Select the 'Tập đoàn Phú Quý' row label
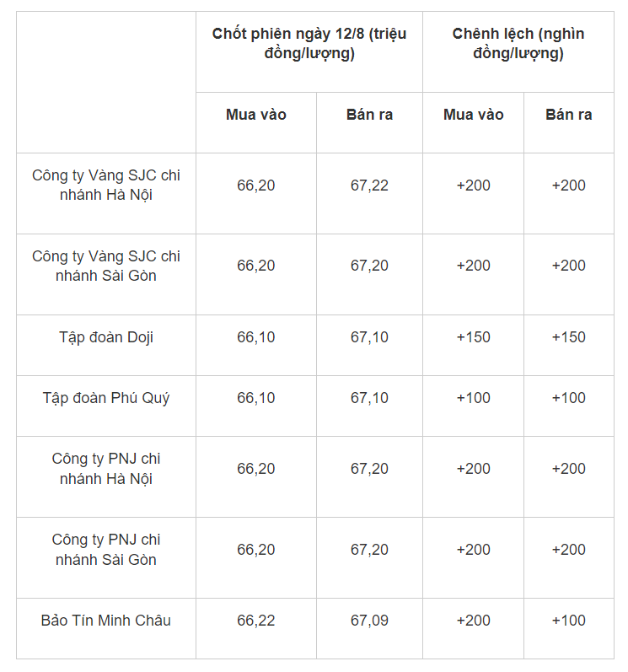 pyautogui.click(x=106, y=406)
